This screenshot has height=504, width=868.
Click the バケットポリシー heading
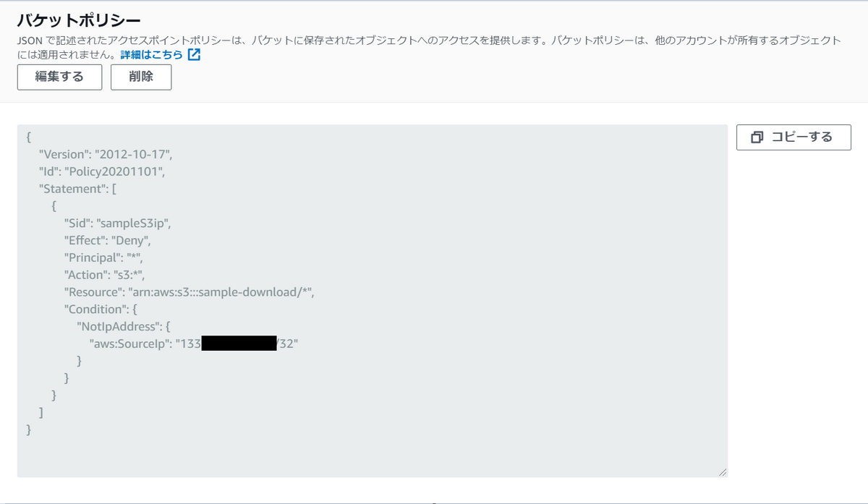coord(79,20)
